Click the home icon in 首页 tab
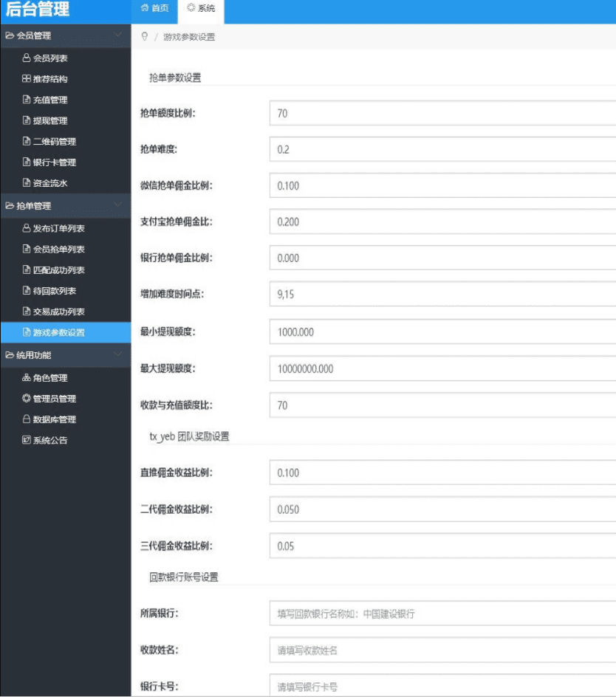 pyautogui.click(x=145, y=7)
